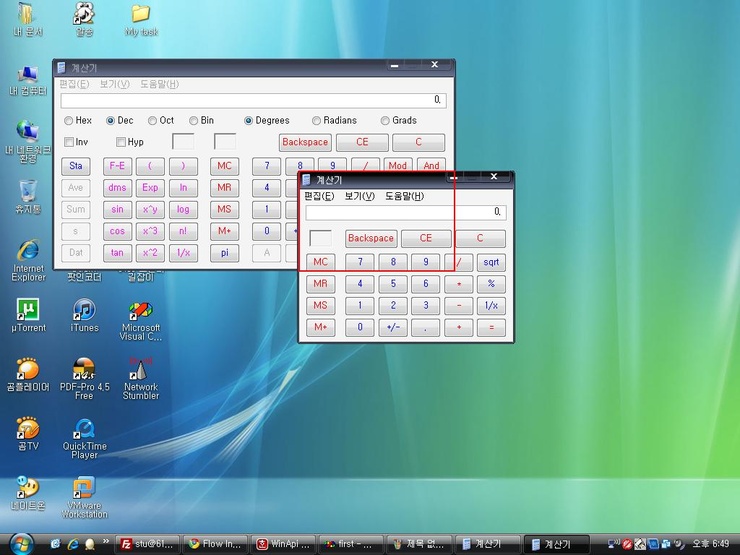Open the µTorrent desktop shortcut
The width and height of the screenshot is (740, 555).
27,310
